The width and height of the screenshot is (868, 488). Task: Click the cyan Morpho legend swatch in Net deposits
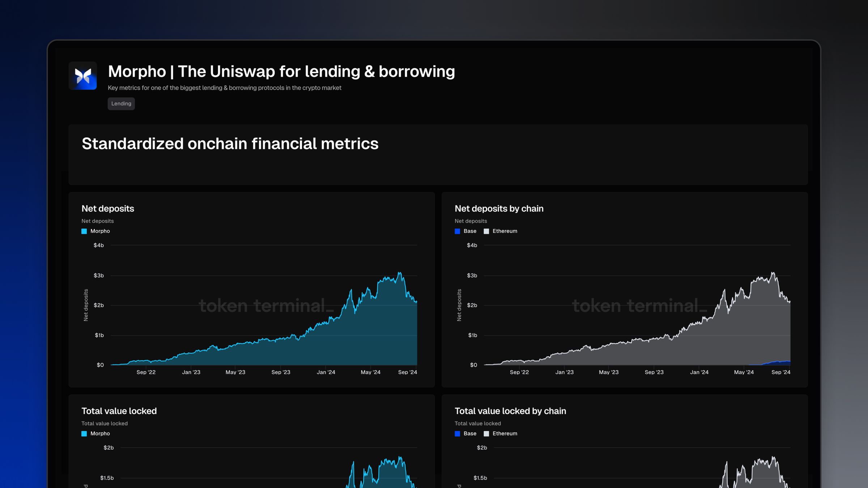(x=84, y=231)
